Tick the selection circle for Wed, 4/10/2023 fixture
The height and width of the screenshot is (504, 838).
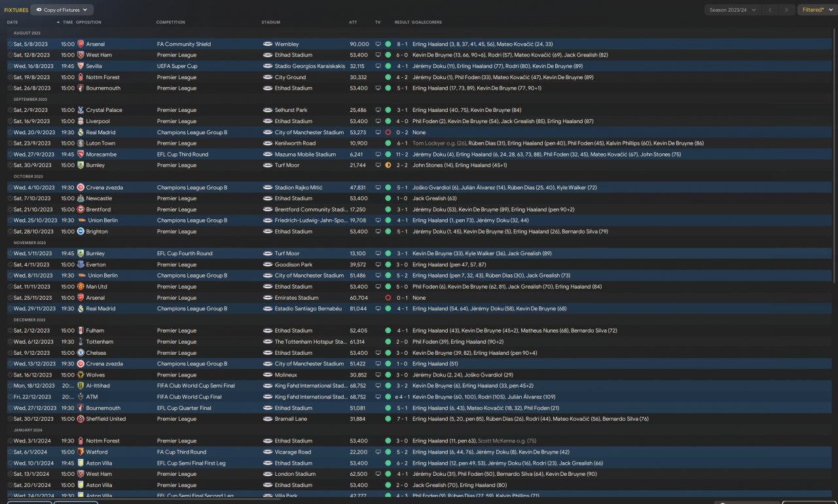pyautogui.click(x=10, y=187)
